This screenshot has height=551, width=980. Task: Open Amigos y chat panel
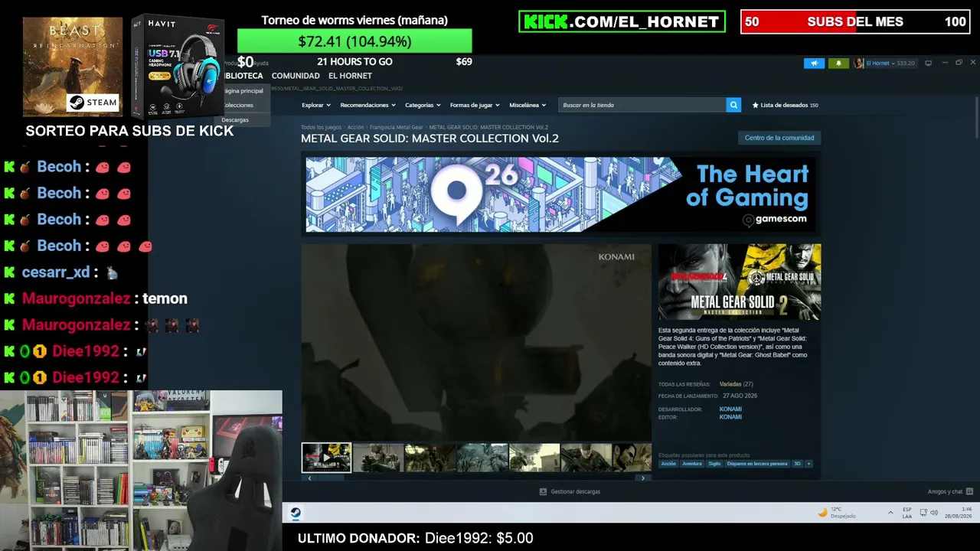tap(945, 491)
